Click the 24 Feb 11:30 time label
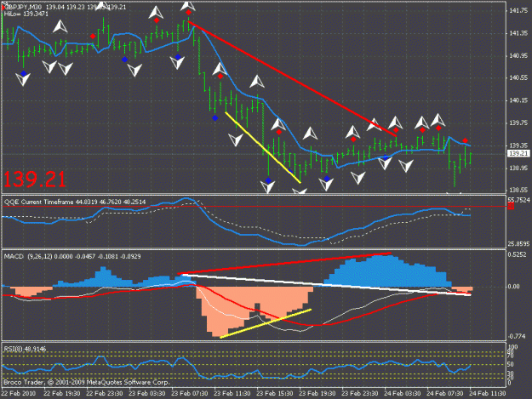Image resolution: width=532 pixels, height=399 pixels. [x=487, y=394]
